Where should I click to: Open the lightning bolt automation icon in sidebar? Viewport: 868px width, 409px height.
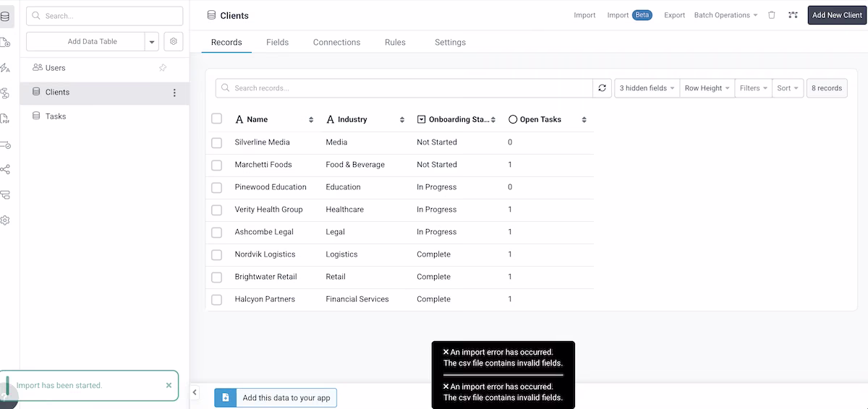[5, 68]
